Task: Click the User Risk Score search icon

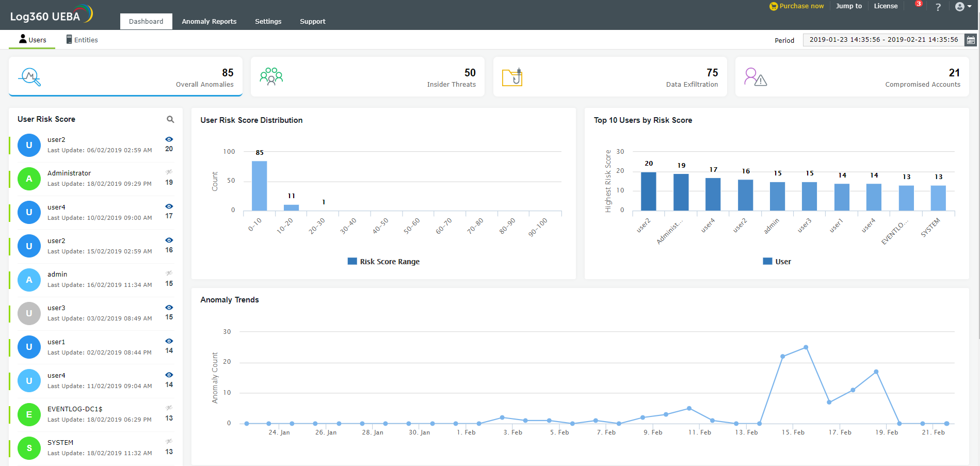Action: [x=170, y=119]
